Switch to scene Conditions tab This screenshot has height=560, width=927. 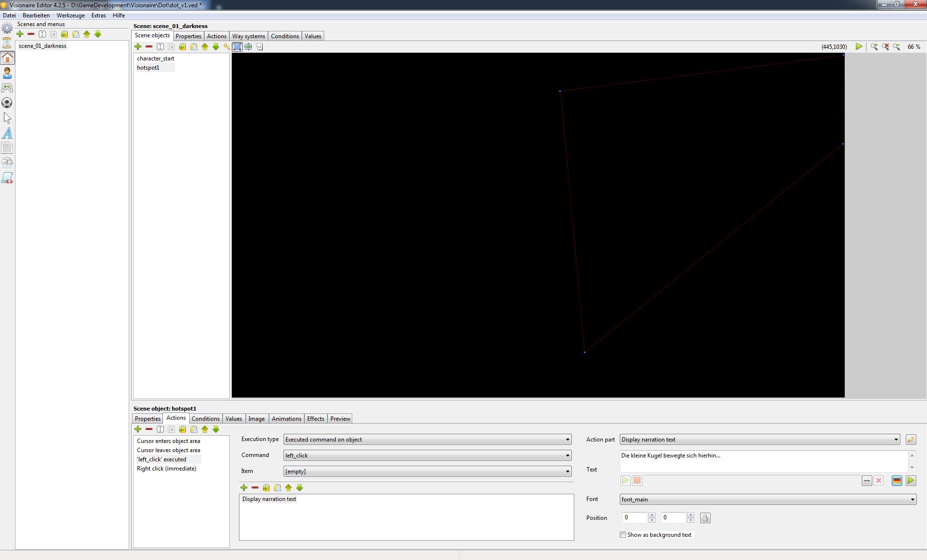click(x=284, y=36)
